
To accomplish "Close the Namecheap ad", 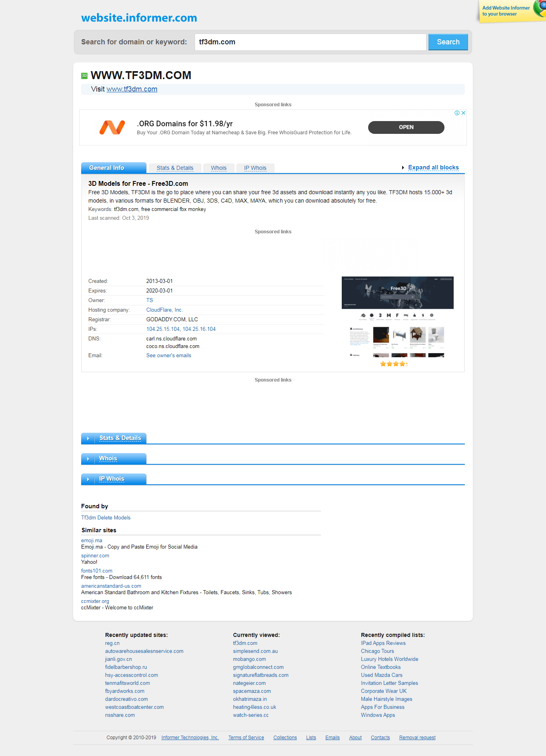I will (x=463, y=113).
